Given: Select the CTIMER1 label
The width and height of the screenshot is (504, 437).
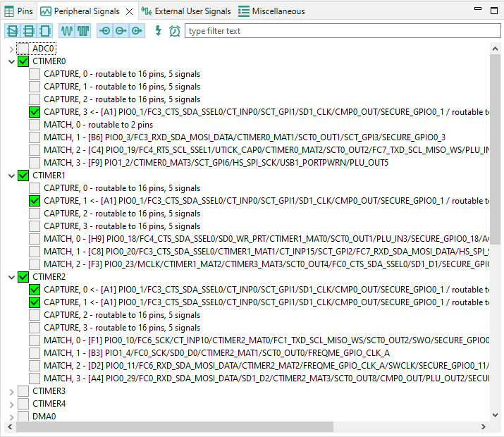Looking at the screenshot, I should pyautogui.click(x=49, y=176).
